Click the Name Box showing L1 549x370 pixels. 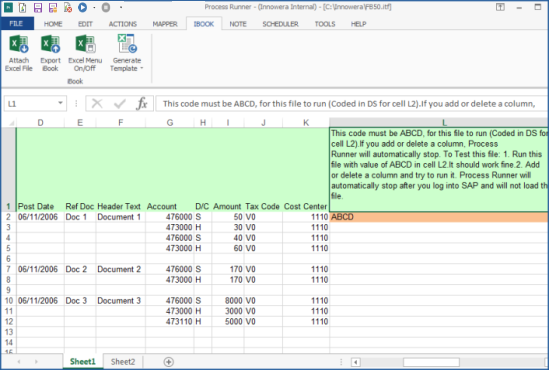coord(31,104)
